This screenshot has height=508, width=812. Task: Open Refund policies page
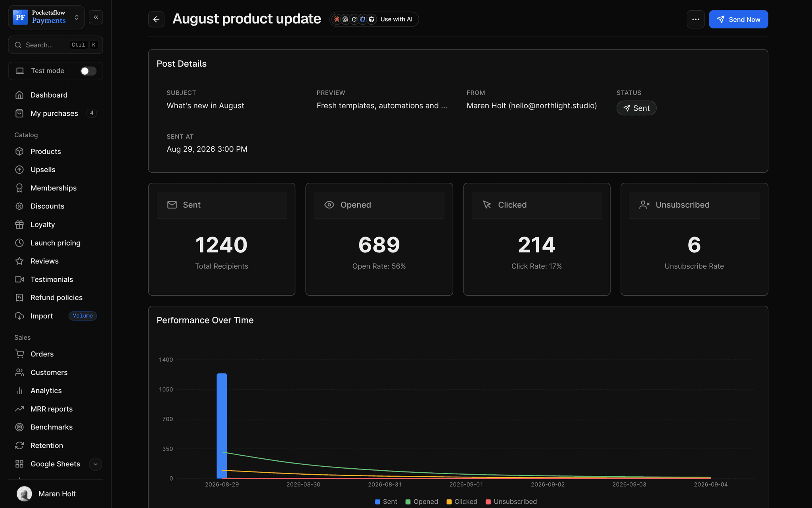[56, 297]
